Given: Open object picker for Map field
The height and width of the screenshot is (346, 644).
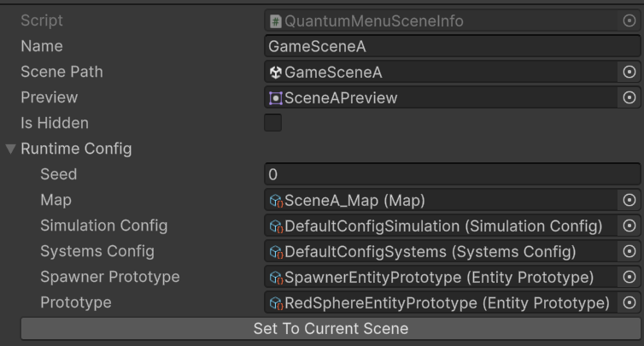Looking at the screenshot, I should (629, 200).
